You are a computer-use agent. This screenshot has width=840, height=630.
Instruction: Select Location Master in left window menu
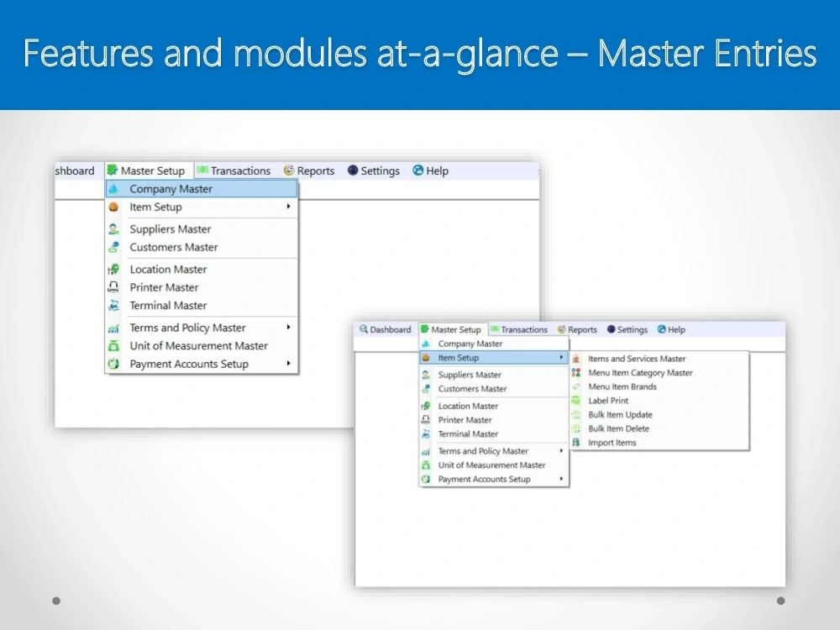(x=202, y=270)
